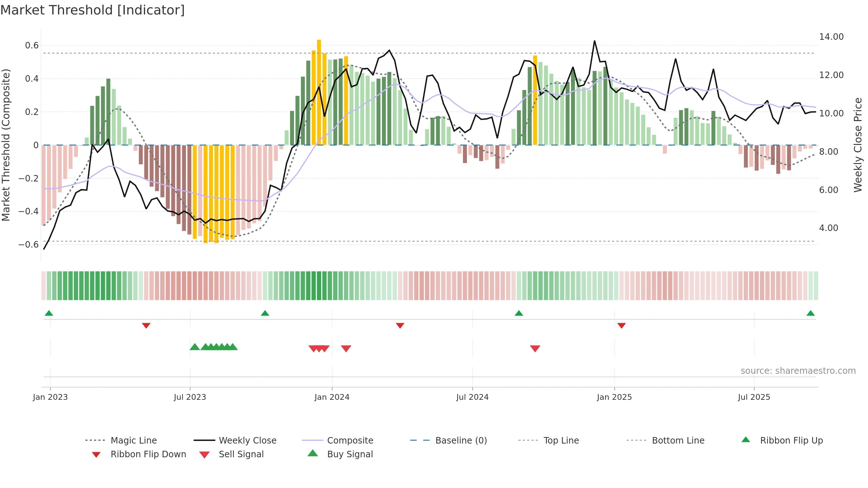
Task: Toggle the Weekly Close legend entry
Action: click(235, 440)
